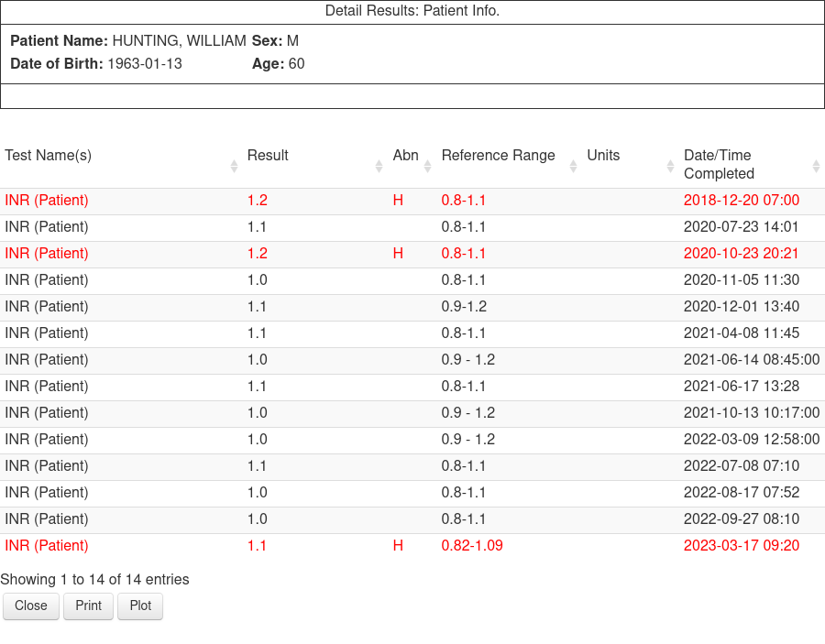Click the H flag for 2023-03-17 result
Image resolution: width=825 pixels, height=644 pixels.
coord(399,546)
